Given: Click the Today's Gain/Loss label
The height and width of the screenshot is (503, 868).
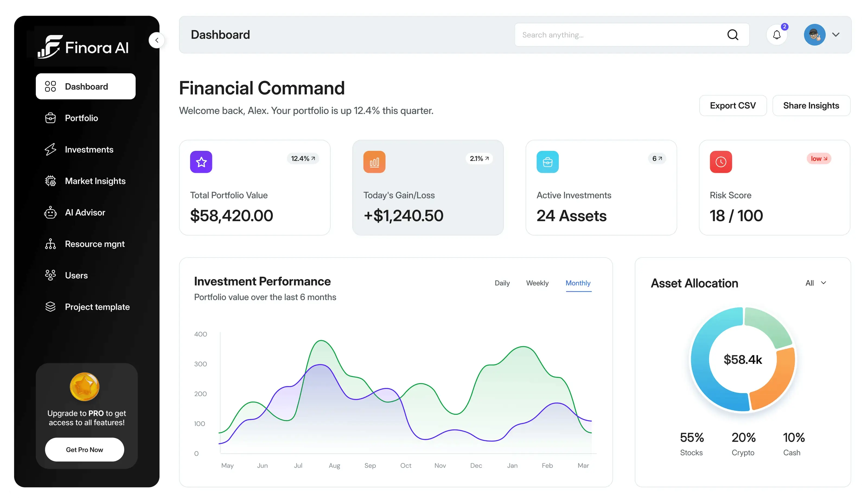Looking at the screenshot, I should [x=399, y=195].
